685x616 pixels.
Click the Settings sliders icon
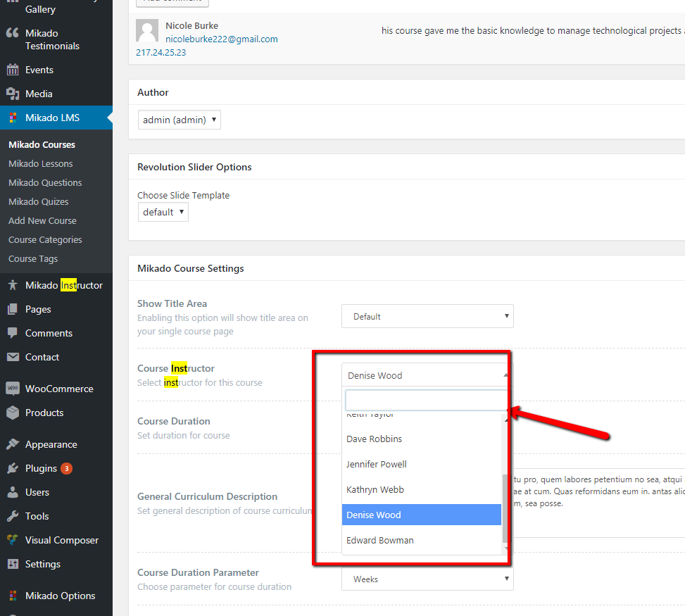point(13,564)
